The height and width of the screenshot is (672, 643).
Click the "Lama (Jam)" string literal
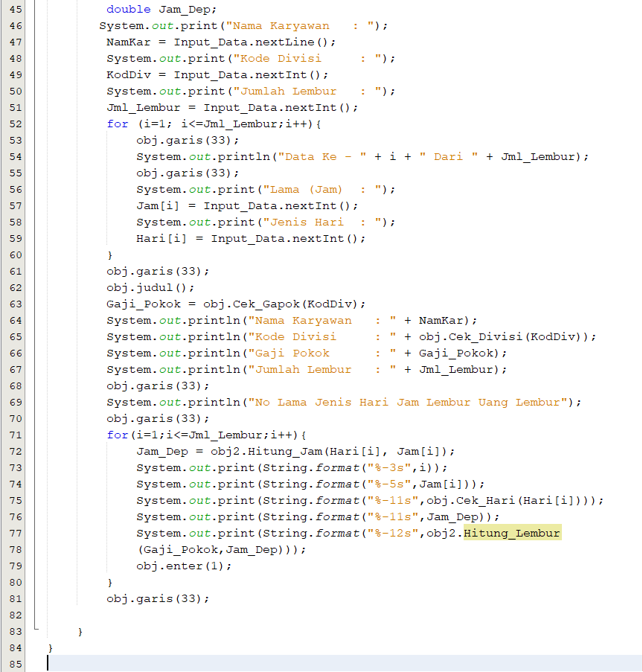(322, 189)
